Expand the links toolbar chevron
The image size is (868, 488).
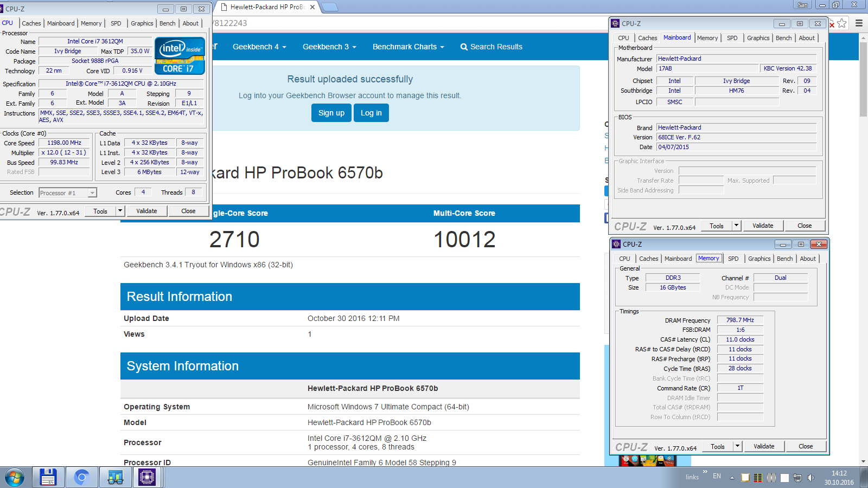(705, 472)
